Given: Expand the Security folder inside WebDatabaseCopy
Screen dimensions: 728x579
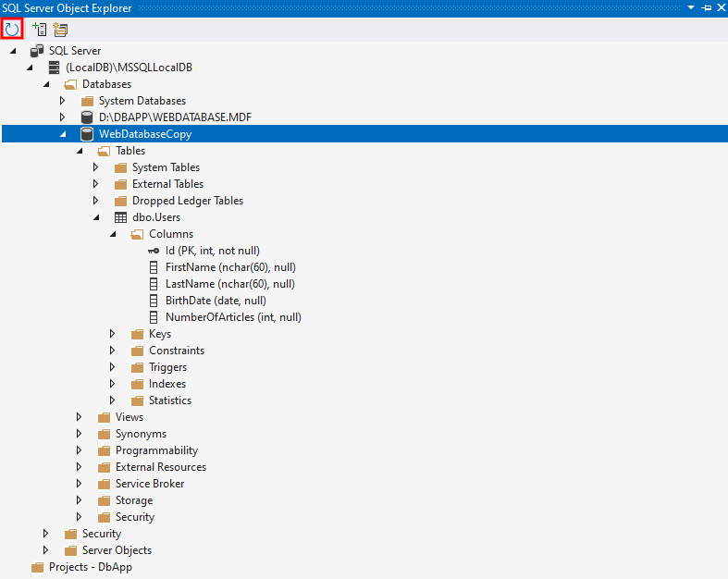Looking at the screenshot, I should pyautogui.click(x=79, y=517).
